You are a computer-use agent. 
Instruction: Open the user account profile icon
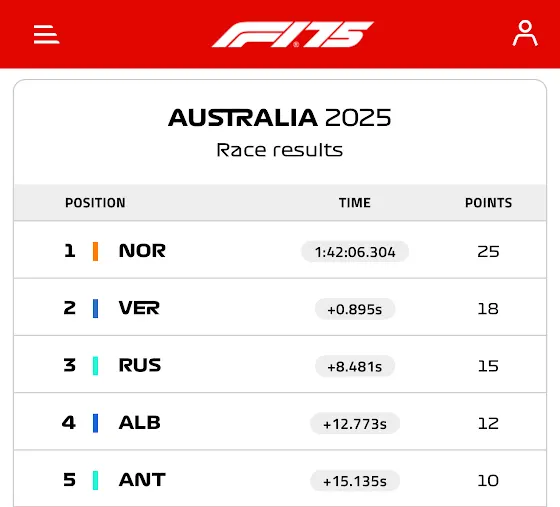(525, 33)
